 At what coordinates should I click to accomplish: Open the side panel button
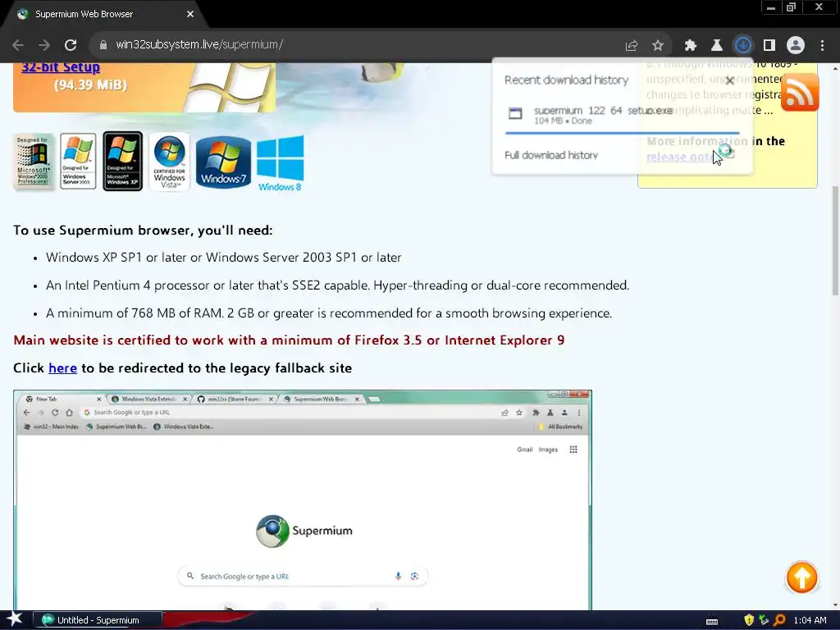click(769, 46)
